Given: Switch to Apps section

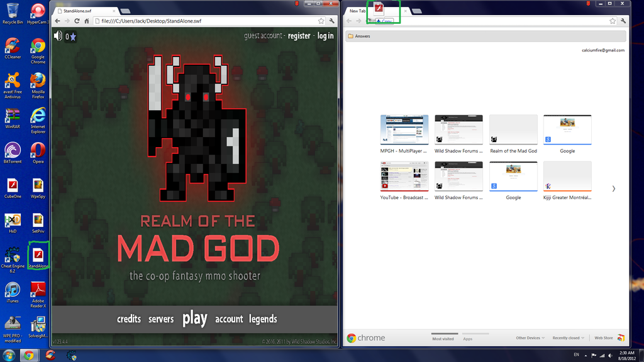Looking at the screenshot, I should [467, 339].
